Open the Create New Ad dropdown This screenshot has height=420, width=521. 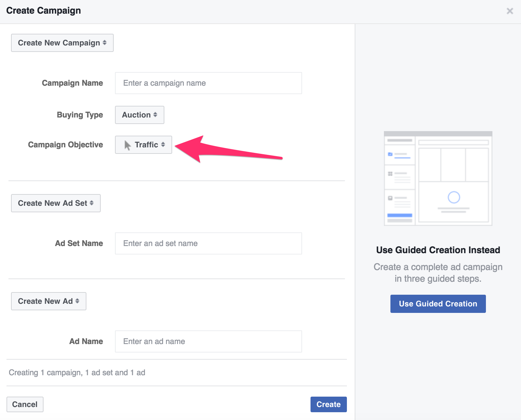pos(49,301)
